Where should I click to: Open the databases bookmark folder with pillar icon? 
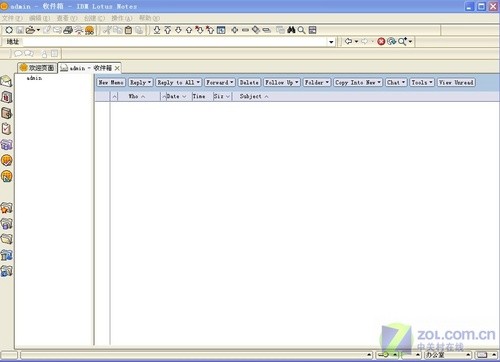point(6,255)
